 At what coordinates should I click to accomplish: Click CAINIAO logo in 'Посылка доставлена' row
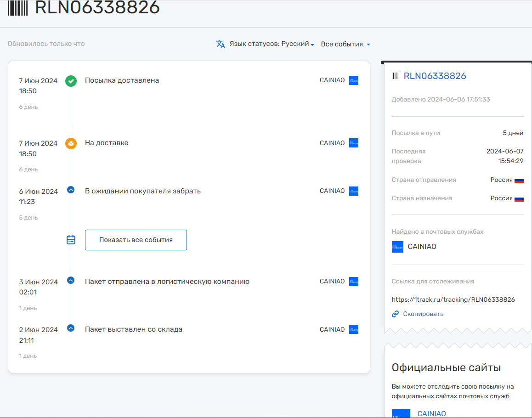coord(353,80)
